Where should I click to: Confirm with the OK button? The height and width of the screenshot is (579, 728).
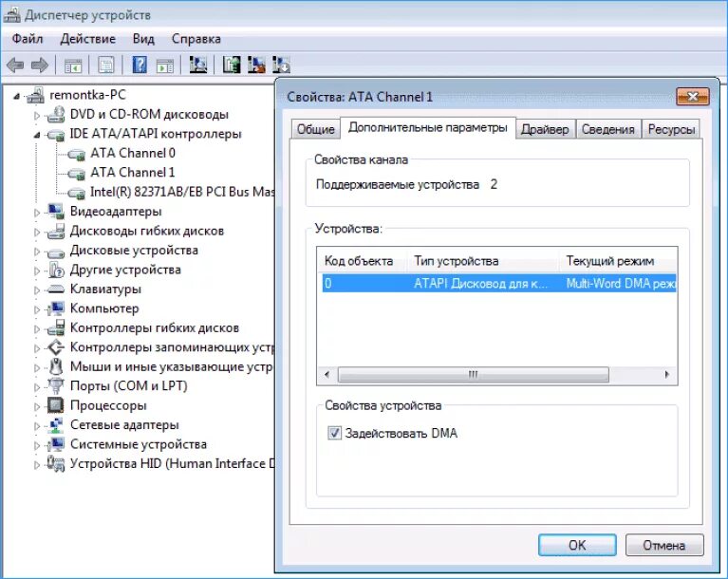(577, 545)
